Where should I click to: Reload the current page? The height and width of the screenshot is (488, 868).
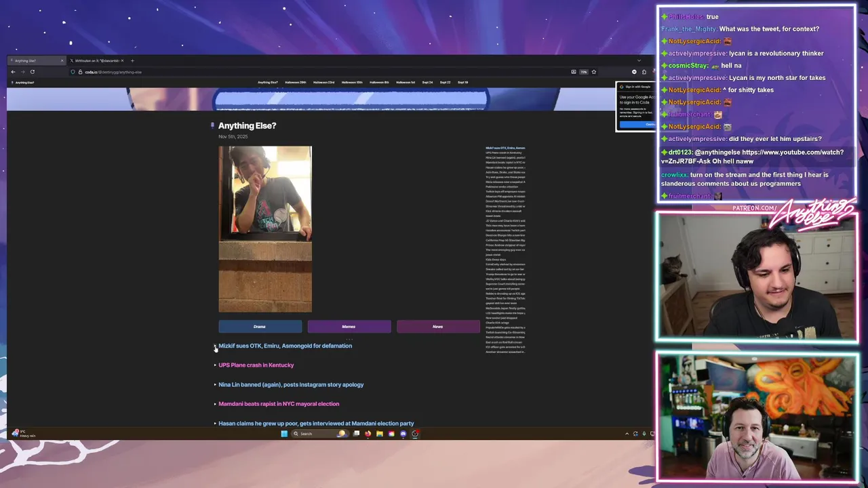click(32, 72)
